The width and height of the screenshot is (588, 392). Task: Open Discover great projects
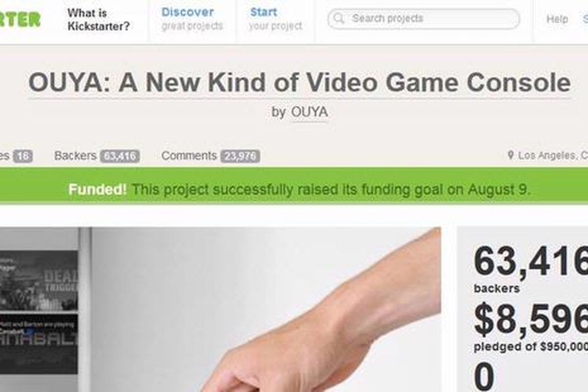(x=192, y=19)
